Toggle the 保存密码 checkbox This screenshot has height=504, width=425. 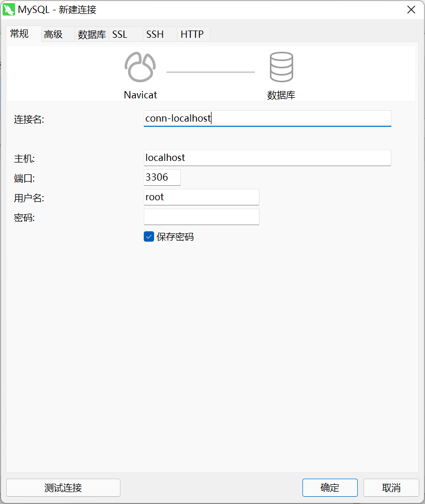[149, 236]
